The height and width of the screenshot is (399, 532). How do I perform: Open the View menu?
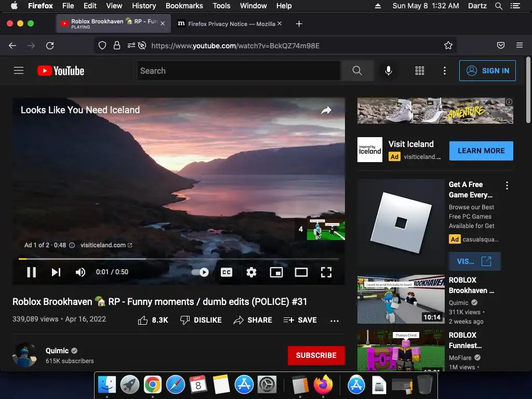click(114, 6)
